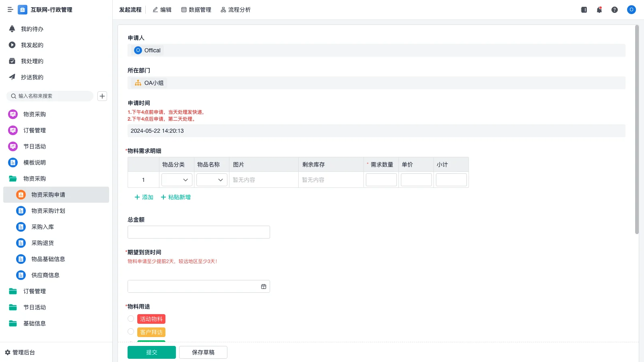Open the 物品名称 dropdown in row 1

tap(212, 180)
